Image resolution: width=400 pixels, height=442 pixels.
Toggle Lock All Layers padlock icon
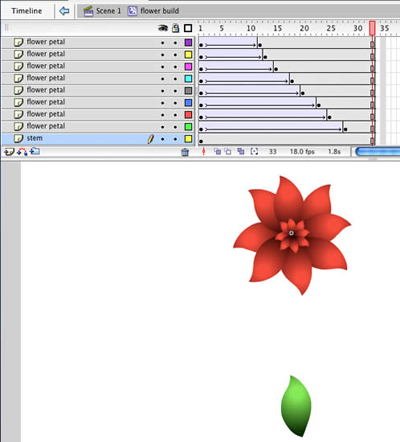(x=175, y=28)
